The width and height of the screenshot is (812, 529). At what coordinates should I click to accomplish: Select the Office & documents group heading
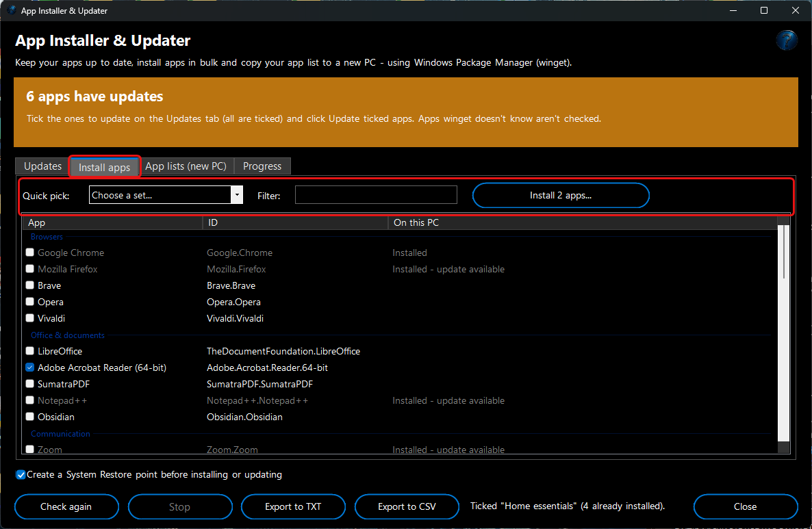pos(67,335)
